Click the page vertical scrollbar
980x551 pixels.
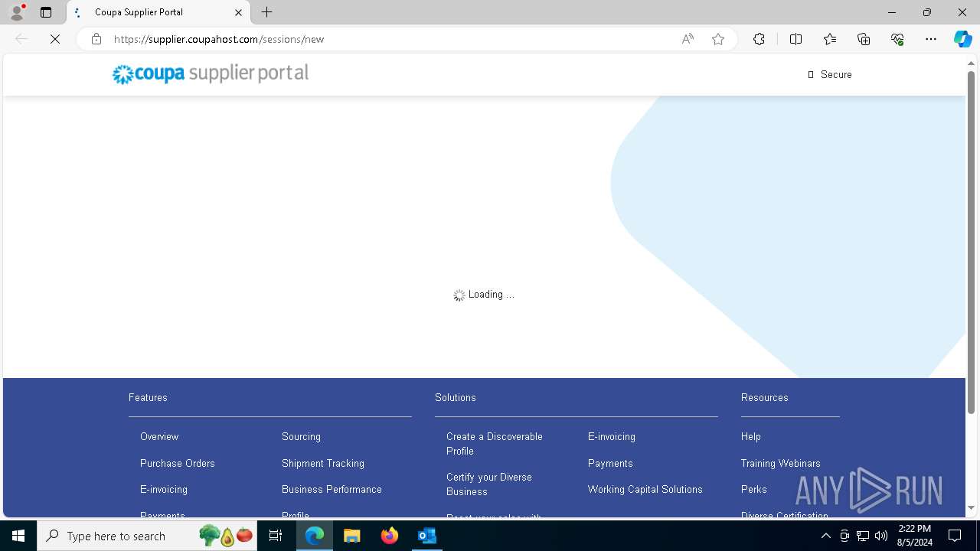[971, 242]
